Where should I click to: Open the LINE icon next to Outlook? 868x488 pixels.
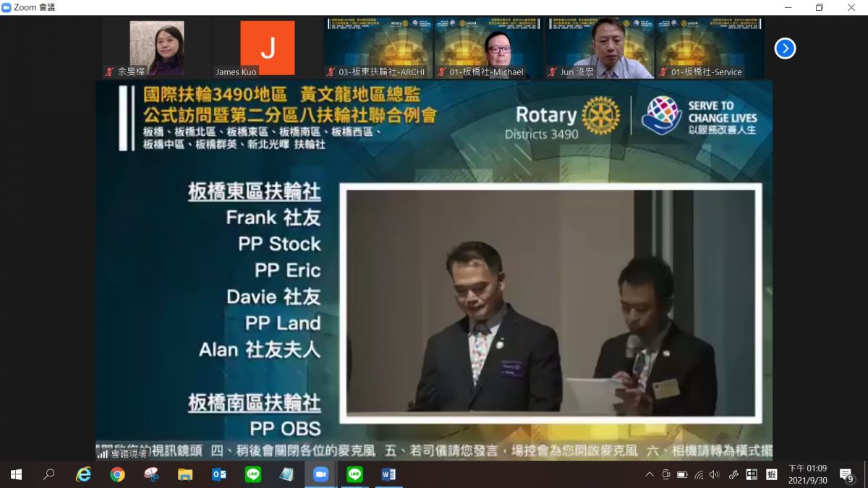pos(253,474)
